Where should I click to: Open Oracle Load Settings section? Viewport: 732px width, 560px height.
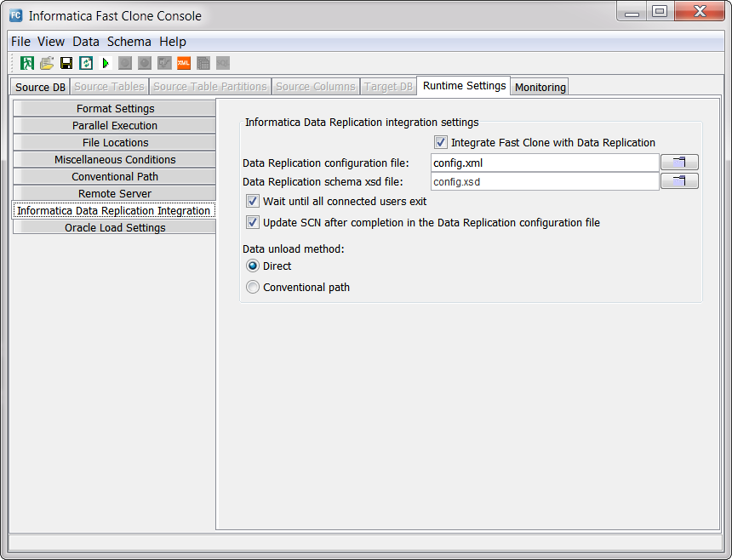115,228
